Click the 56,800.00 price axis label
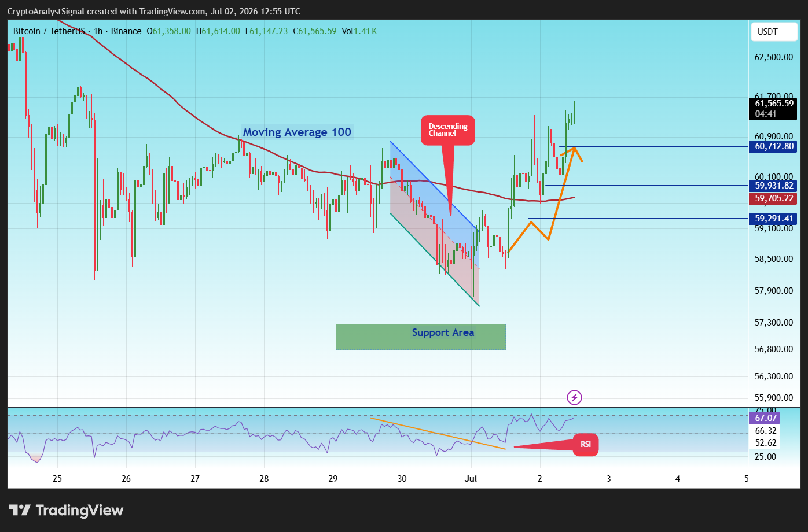 [x=773, y=349]
